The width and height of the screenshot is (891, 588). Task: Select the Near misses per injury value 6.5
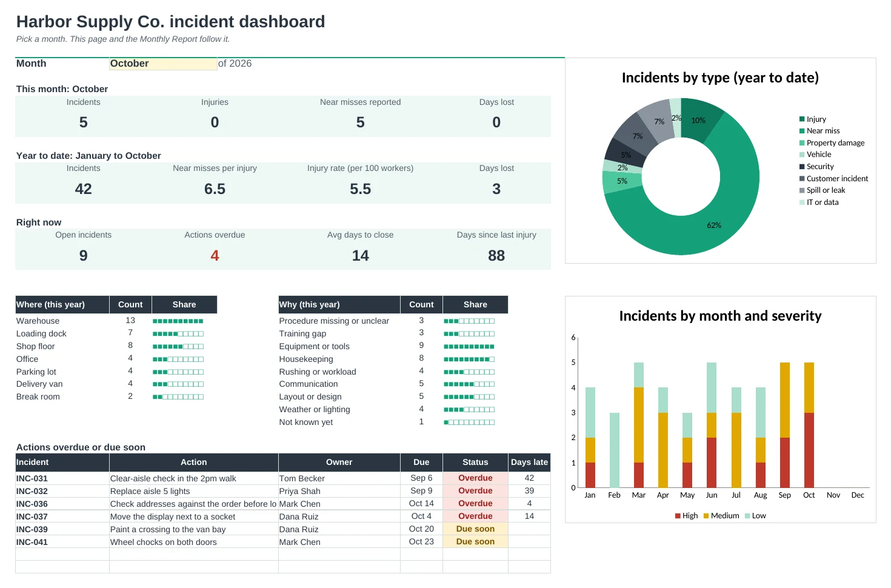(x=215, y=189)
